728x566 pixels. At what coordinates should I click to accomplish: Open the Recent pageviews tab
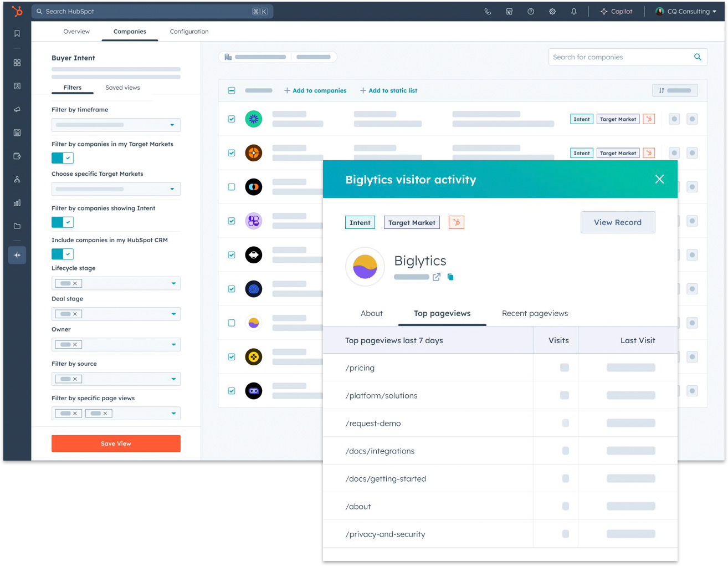coord(535,313)
